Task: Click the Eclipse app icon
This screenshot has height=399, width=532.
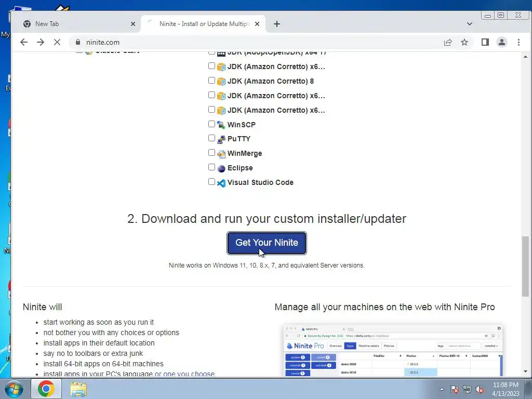Action: pyautogui.click(x=221, y=169)
